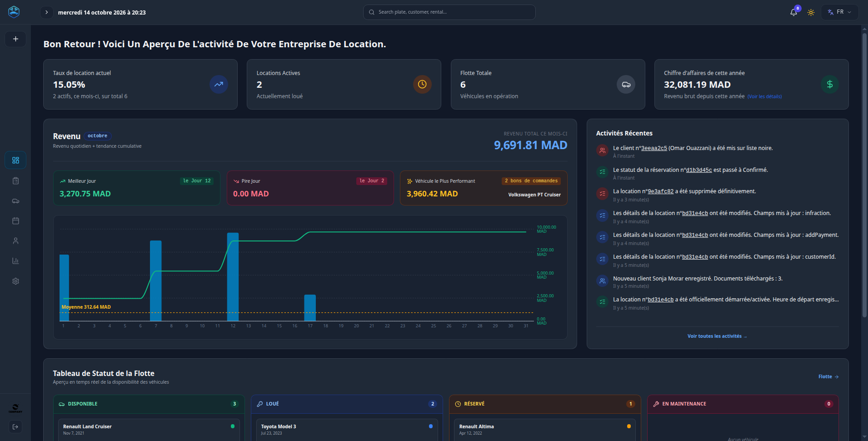This screenshot has height=441, width=868.
Task: Click the trend icon on Taux de location card
Action: pos(219,84)
